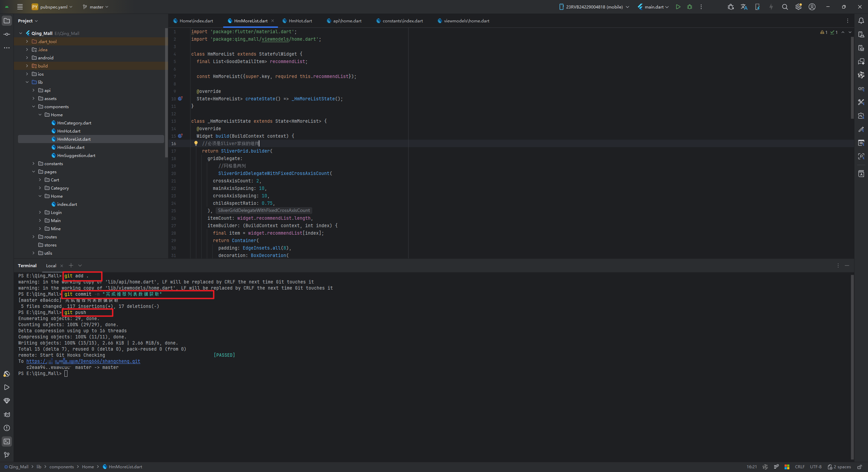Viewport: 868px width, 472px height.
Task: Toggle read-only lock in status bar
Action: pyautogui.click(x=860, y=467)
